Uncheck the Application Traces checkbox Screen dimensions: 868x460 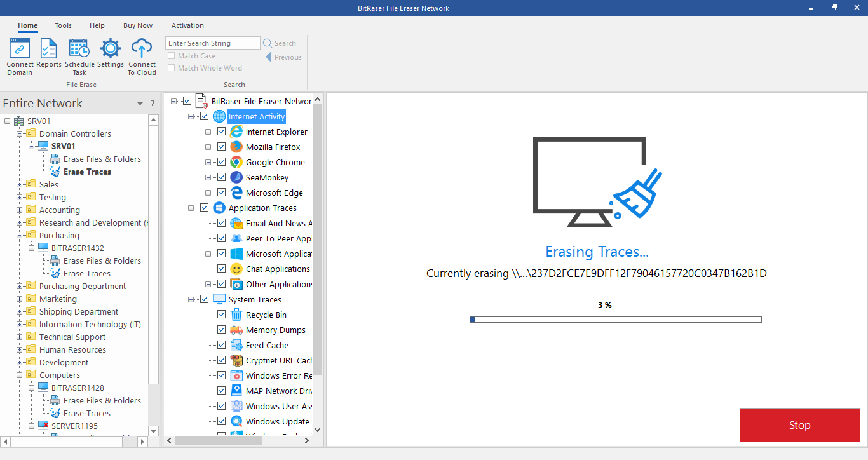coord(204,208)
